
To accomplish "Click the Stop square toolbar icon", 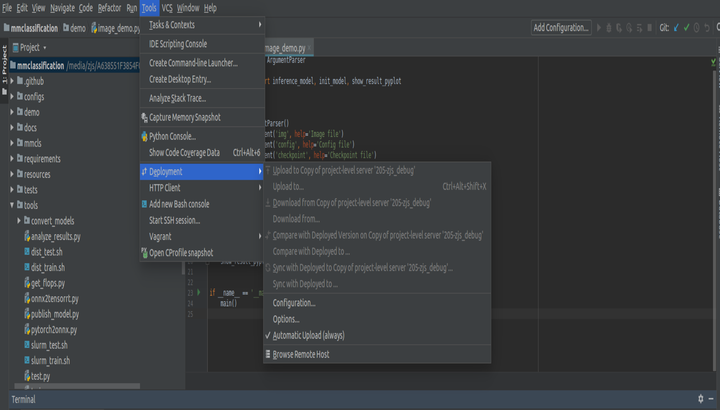I will [649, 28].
